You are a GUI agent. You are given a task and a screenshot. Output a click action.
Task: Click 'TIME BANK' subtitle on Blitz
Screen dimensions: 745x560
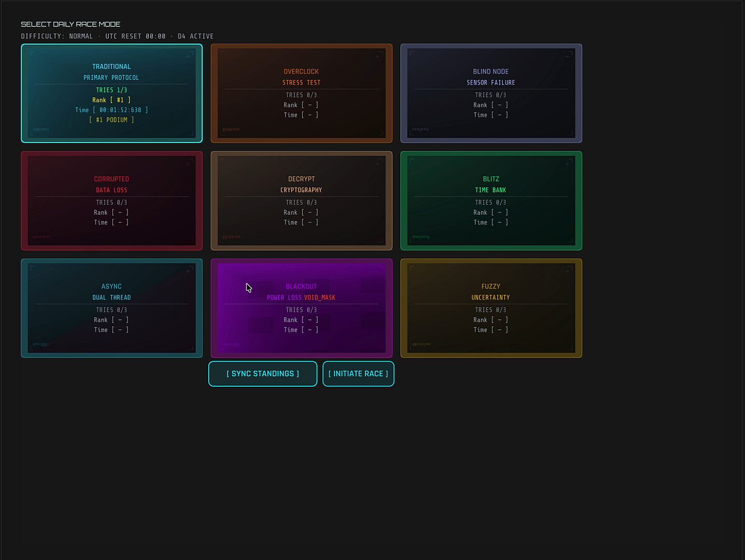pyautogui.click(x=490, y=190)
